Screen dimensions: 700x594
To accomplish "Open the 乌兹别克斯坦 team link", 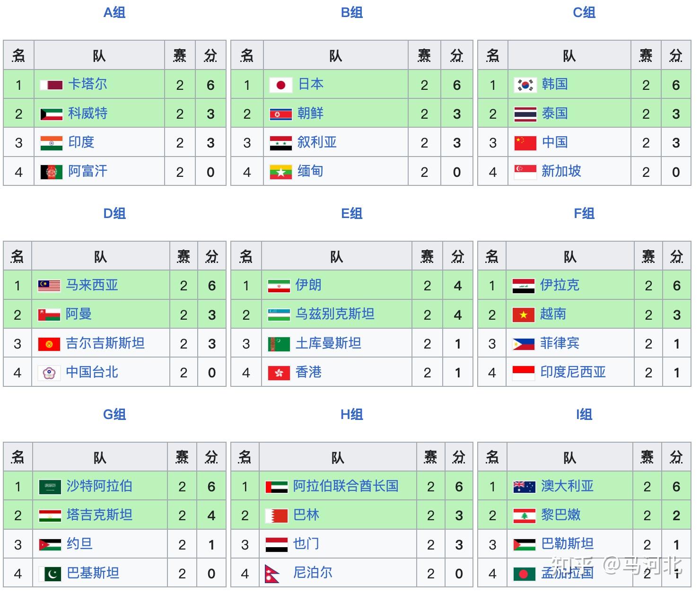I will coord(335,314).
